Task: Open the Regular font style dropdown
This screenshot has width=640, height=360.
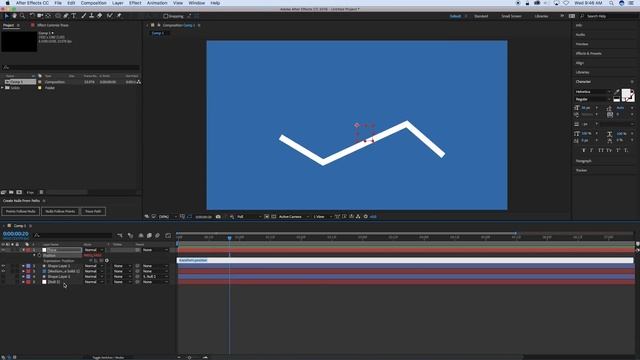Action: (593, 99)
